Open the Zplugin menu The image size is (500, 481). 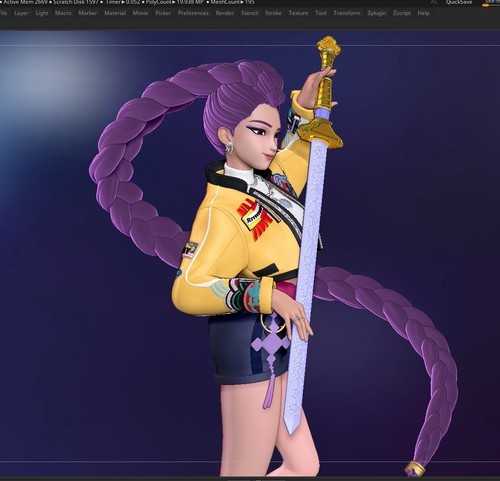[x=377, y=13]
